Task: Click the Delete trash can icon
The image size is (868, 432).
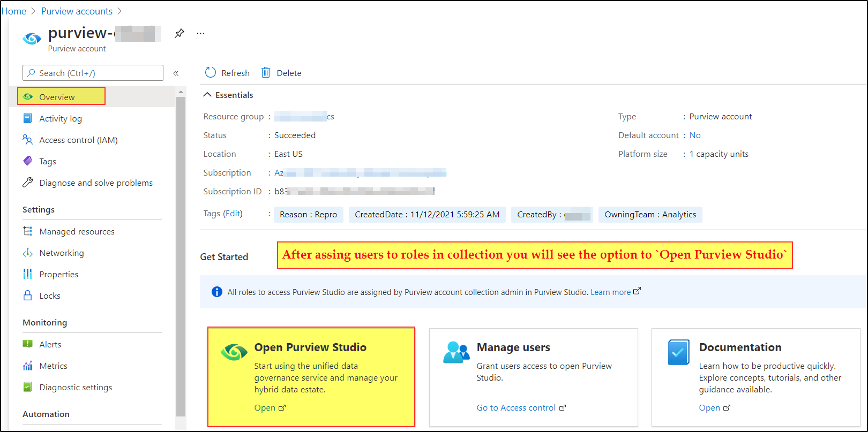Action: pos(266,73)
